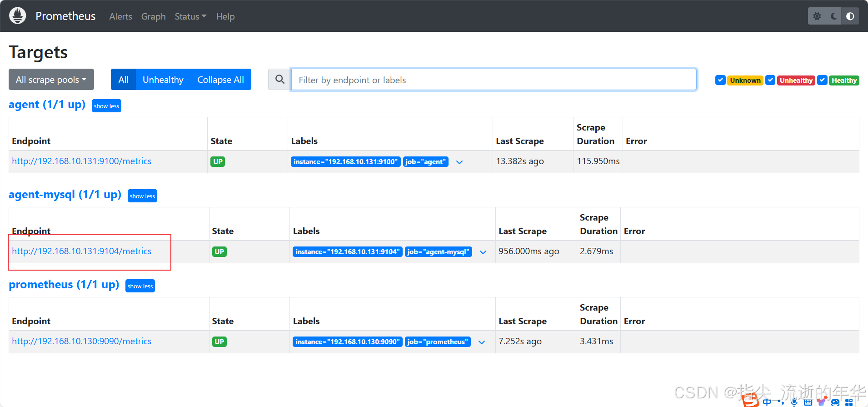The image size is (868, 407).
Task: Click the 13.382s ago last scrape value
Action: [520, 161]
